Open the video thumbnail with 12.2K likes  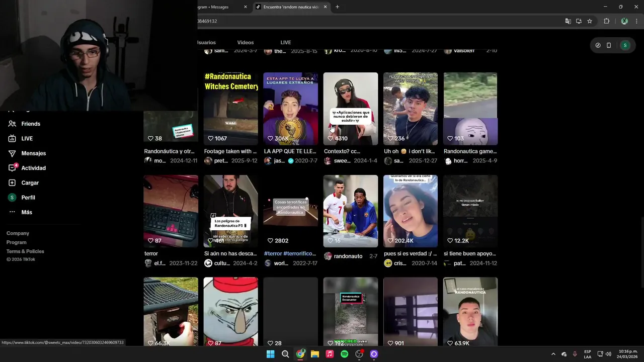pos(470,211)
